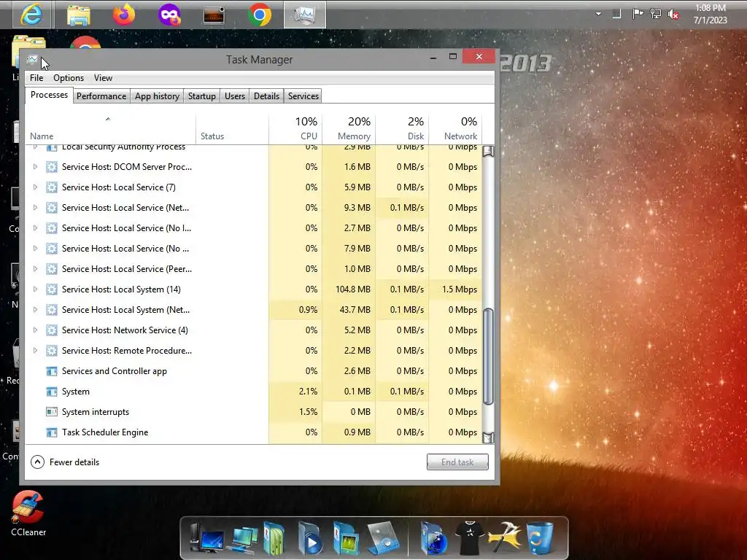747x560 pixels.
Task: Switch to the Details tab
Action: (267, 96)
